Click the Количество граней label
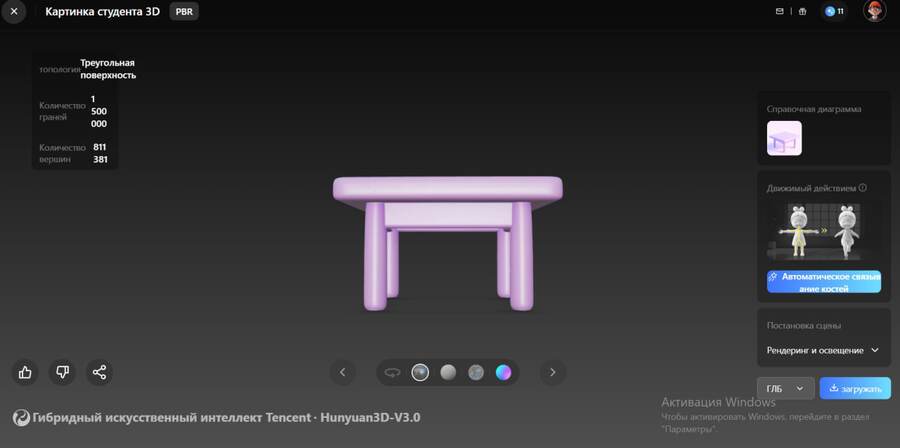900x448 pixels. click(62, 111)
